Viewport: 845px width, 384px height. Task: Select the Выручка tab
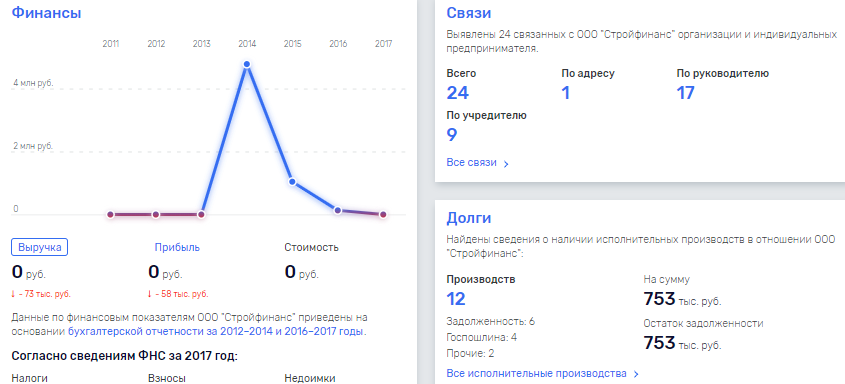point(39,248)
